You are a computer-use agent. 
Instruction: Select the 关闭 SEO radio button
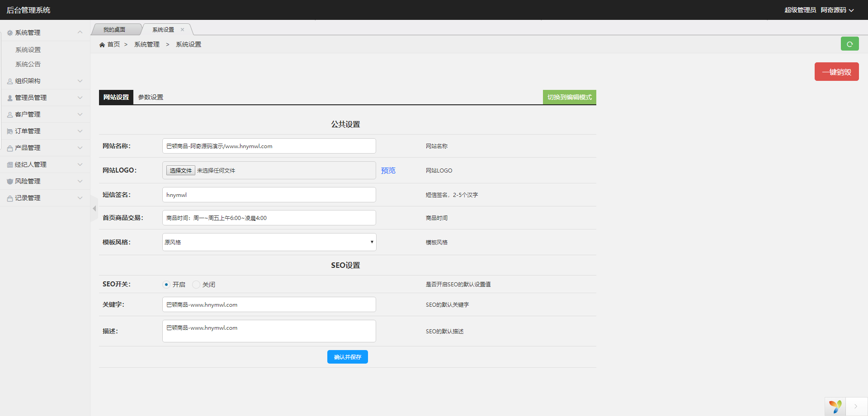click(x=196, y=285)
